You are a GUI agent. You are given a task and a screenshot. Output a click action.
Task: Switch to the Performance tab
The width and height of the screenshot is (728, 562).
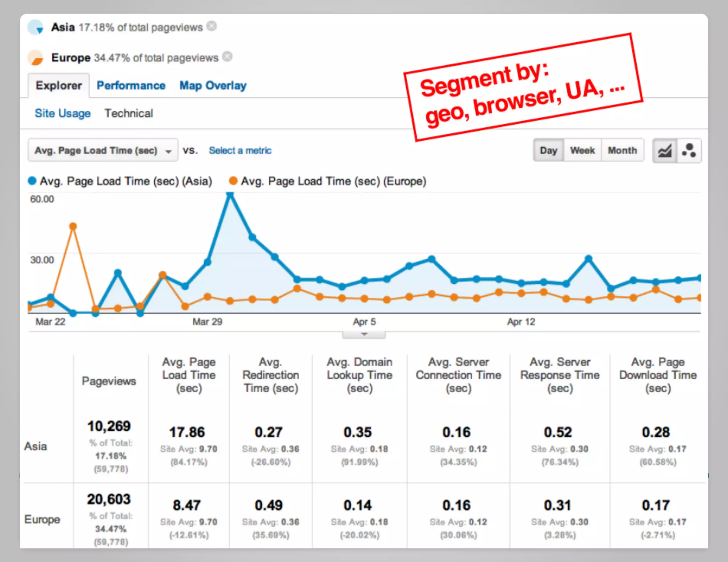coord(131,86)
